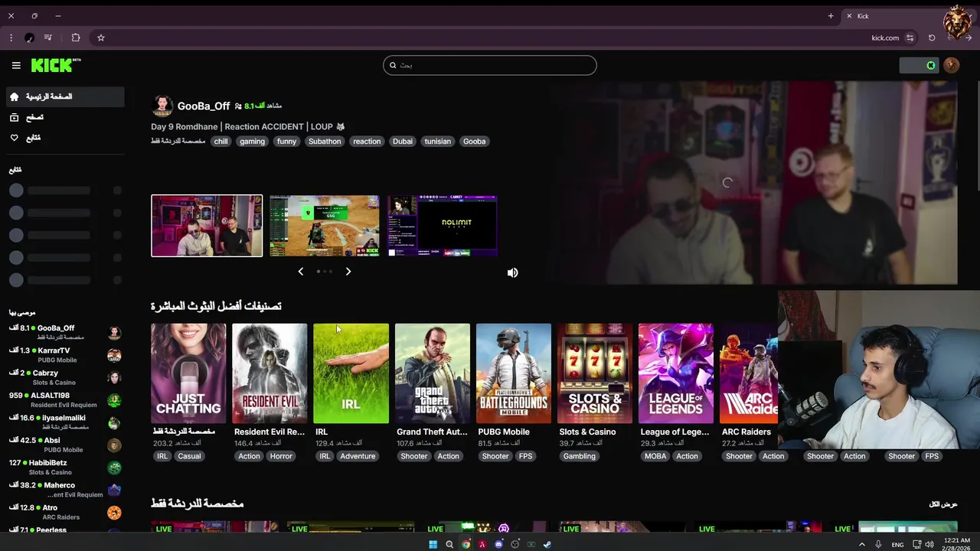Open the Browse (تصفح) sidebar item
Image resolution: width=980 pixels, height=551 pixels.
tap(65, 117)
